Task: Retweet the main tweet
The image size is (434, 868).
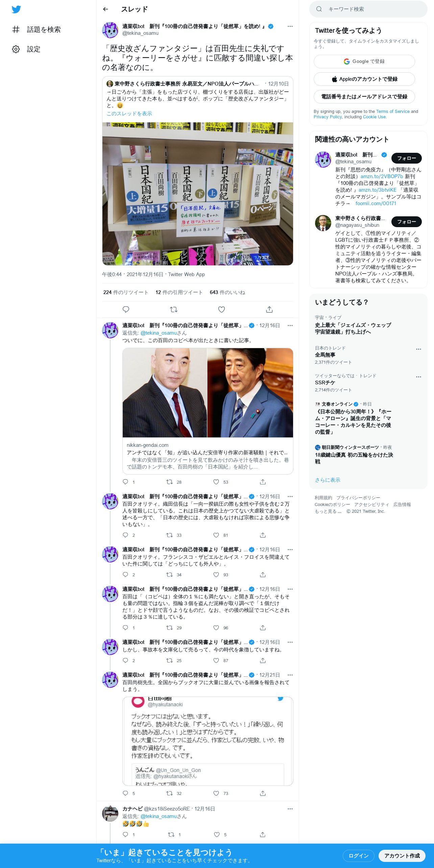Action: (x=174, y=309)
